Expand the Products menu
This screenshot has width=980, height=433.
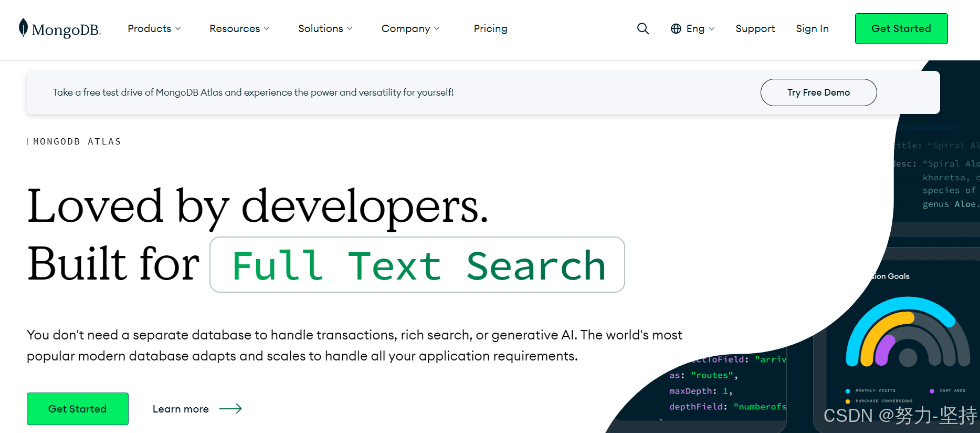pos(154,28)
